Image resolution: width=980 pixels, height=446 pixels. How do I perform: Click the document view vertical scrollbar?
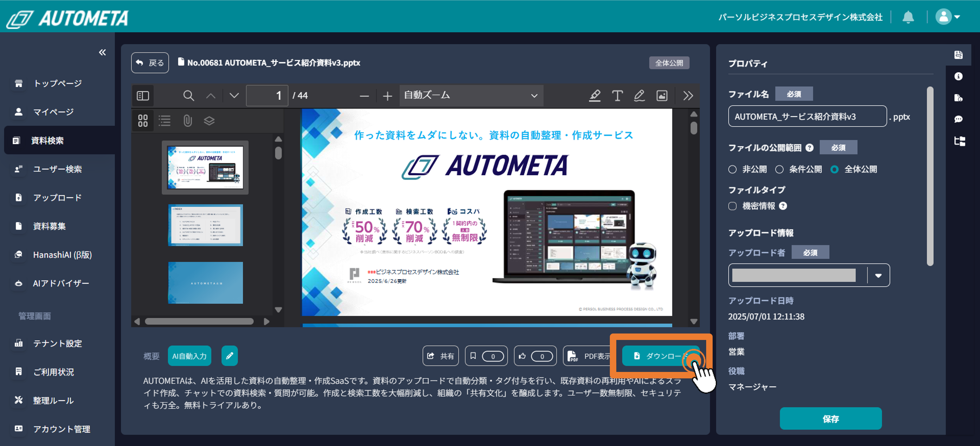(x=694, y=128)
